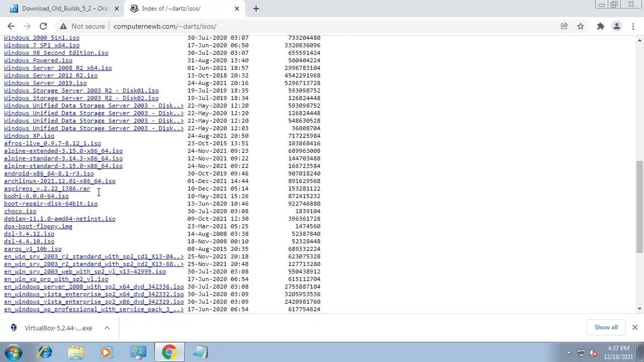Show all downloads
The height and width of the screenshot is (362, 644).
[606, 327]
